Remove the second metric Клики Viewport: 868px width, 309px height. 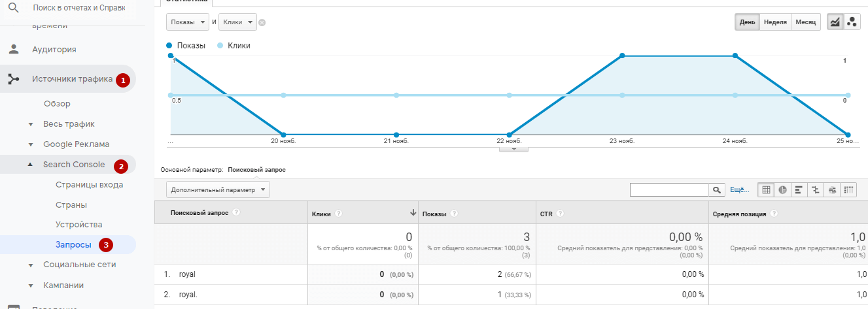tap(262, 22)
